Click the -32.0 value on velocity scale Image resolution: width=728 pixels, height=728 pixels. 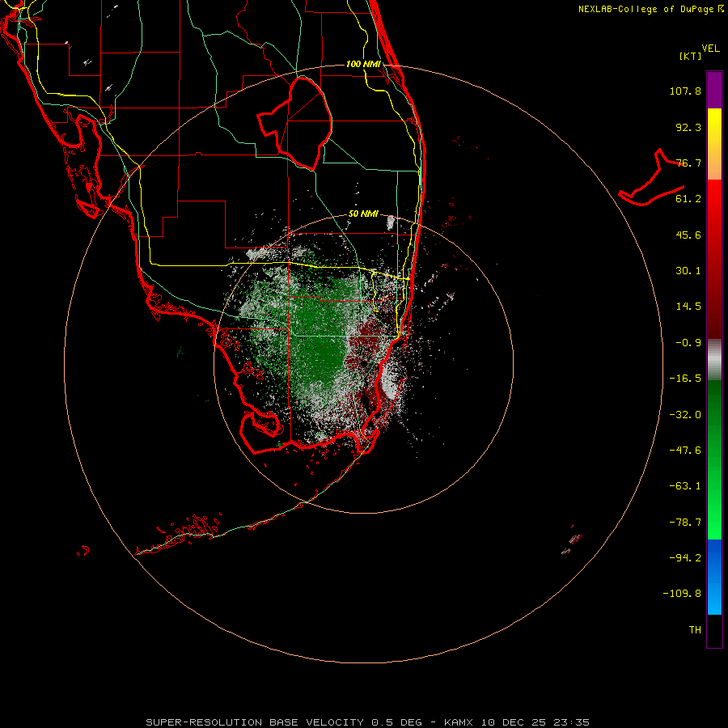point(685,415)
